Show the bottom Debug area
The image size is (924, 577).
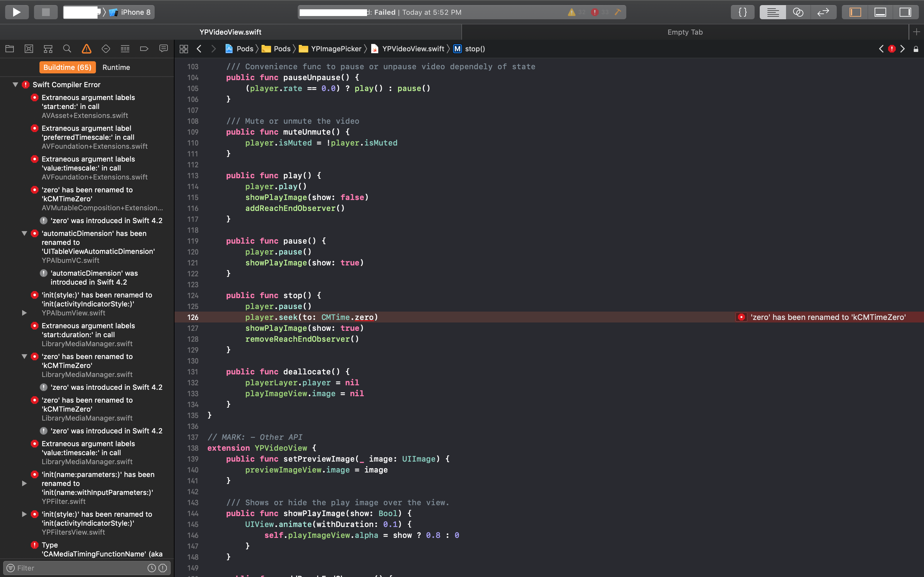(880, 12)
